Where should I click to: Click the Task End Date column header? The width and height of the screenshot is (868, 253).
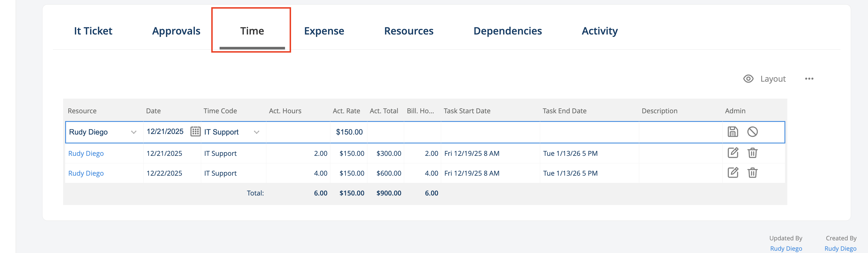coord(564,111)
